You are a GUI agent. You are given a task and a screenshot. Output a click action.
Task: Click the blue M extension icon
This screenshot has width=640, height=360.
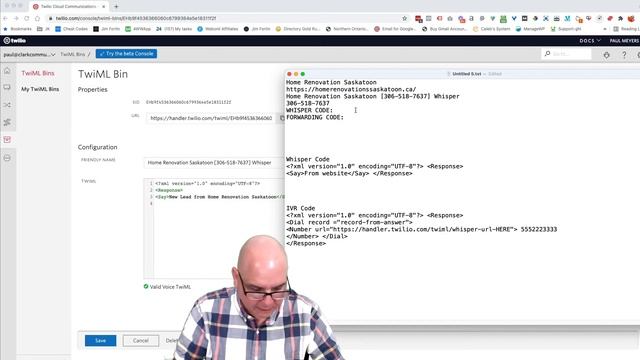(x=567, y=18)
